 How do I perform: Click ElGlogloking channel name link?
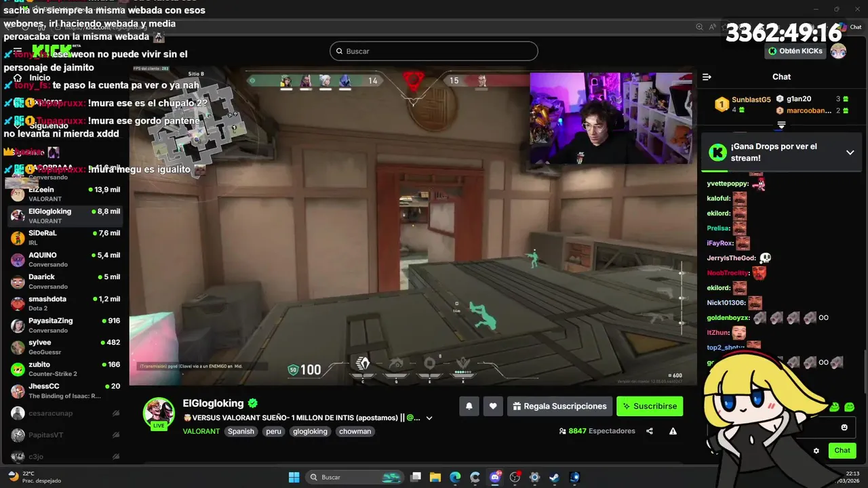(213, 403)
